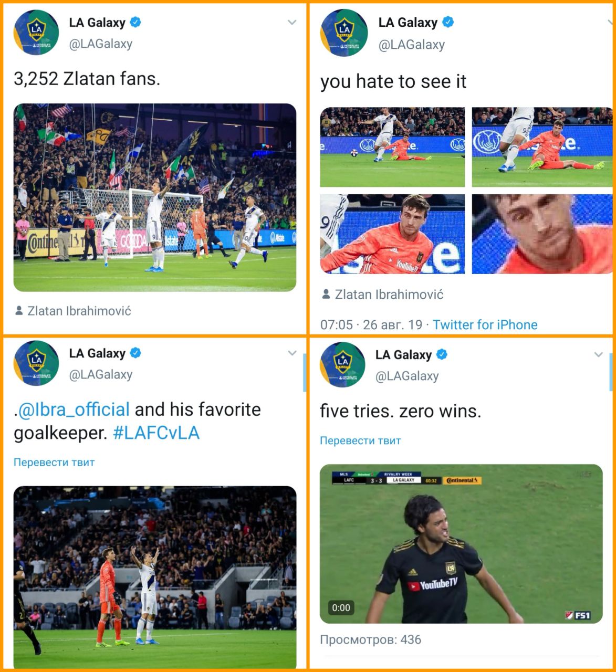Open LA Galaxy avatar in top-left tweet
This screenshot has height=672, width=616.
(36, 33)
